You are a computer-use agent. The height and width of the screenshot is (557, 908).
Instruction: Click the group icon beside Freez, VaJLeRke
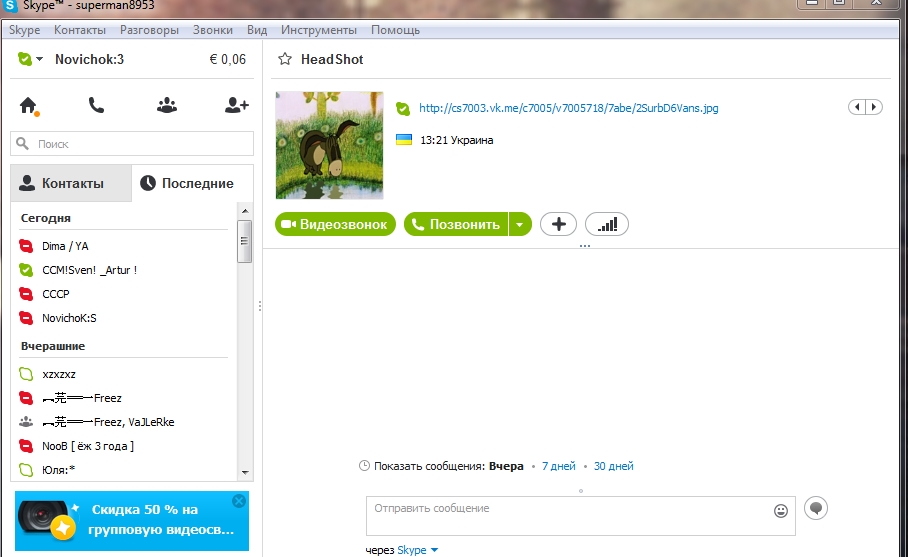click(x=26, y=422)
